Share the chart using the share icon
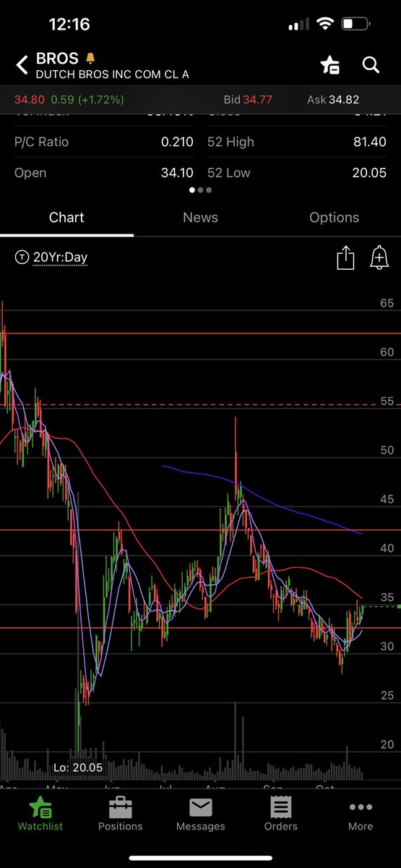401x868 pixels. [x=345, y=258]
